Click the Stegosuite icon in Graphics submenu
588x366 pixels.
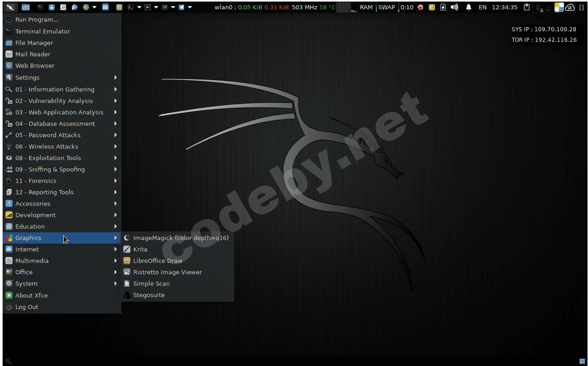point(127,295)
